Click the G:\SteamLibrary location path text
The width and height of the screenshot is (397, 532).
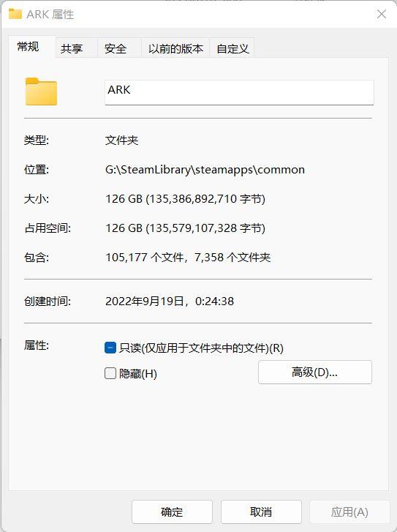205,170
